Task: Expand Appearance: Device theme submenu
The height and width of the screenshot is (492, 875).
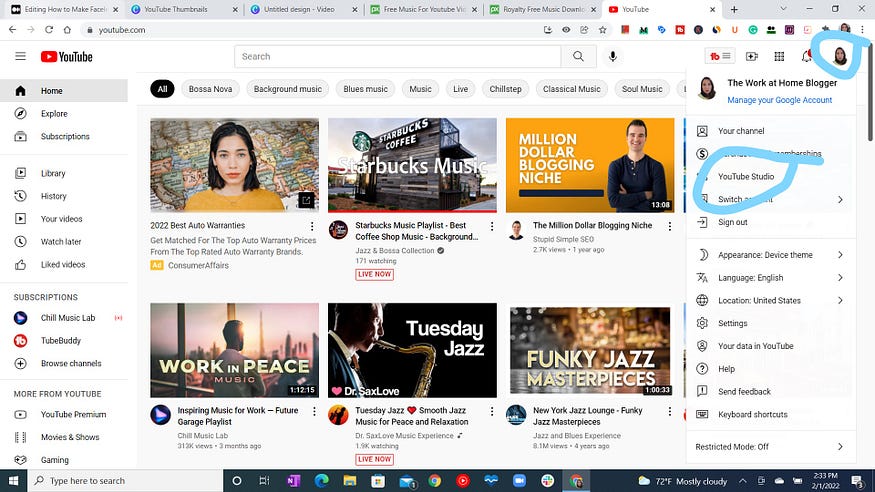Action: tap(771, 255)
